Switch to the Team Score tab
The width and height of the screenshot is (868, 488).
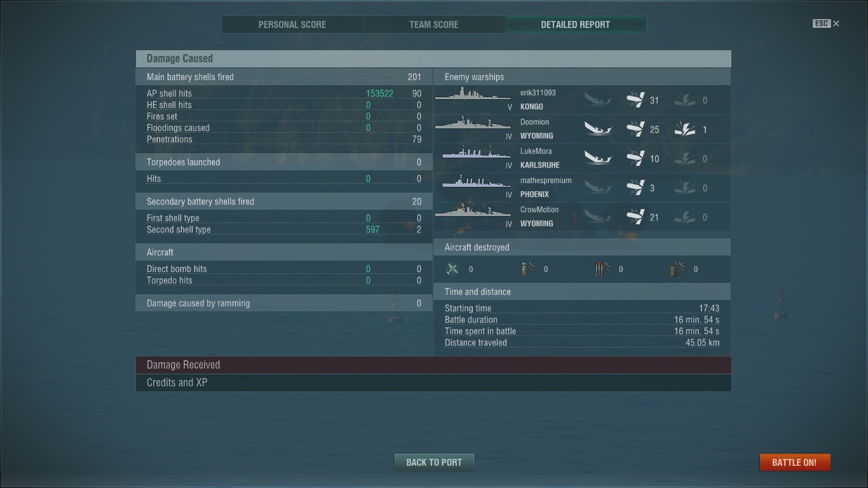pyautogui.click(x=434, y=25)
